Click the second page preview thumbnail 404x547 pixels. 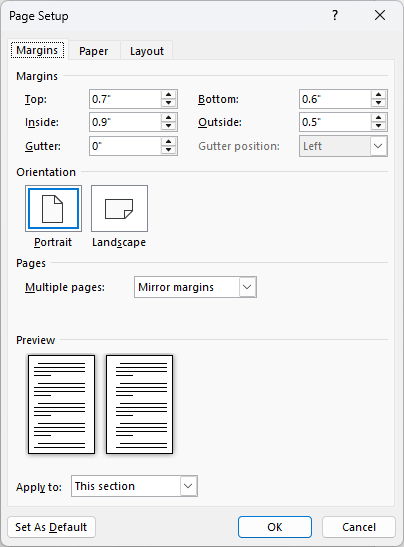click(140, 405)
